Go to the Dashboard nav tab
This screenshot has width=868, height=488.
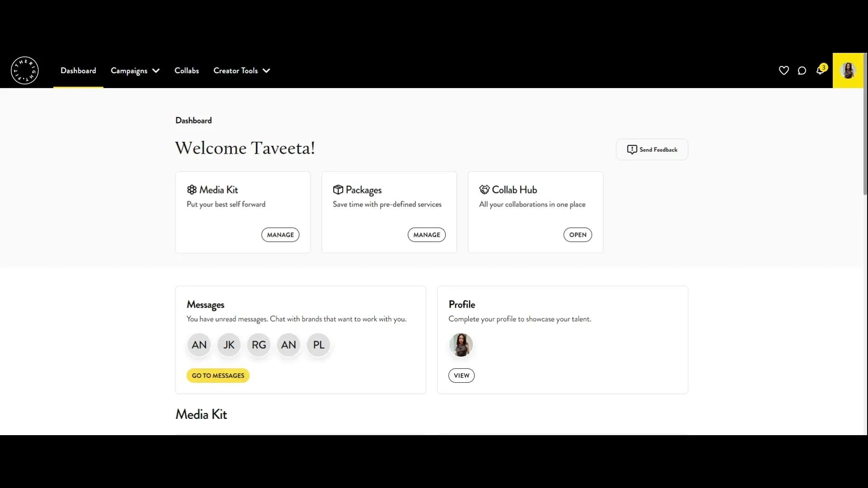pos(78,70)
